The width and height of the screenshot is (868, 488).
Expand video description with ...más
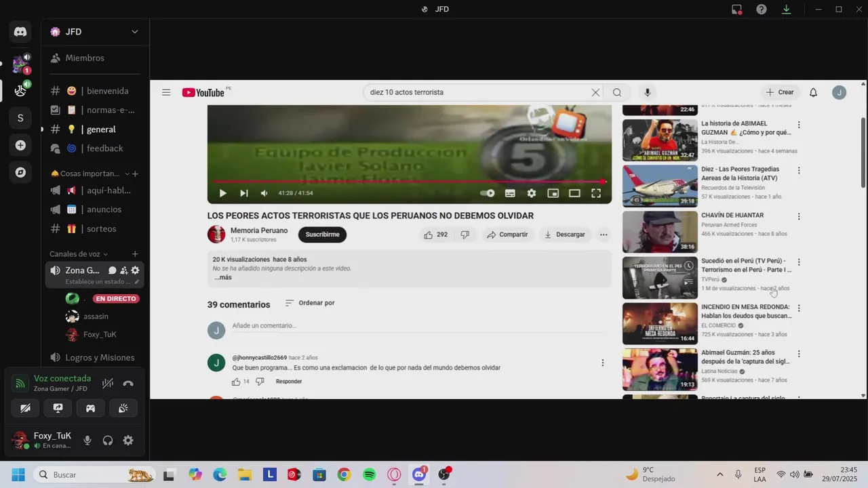point(223,277)
